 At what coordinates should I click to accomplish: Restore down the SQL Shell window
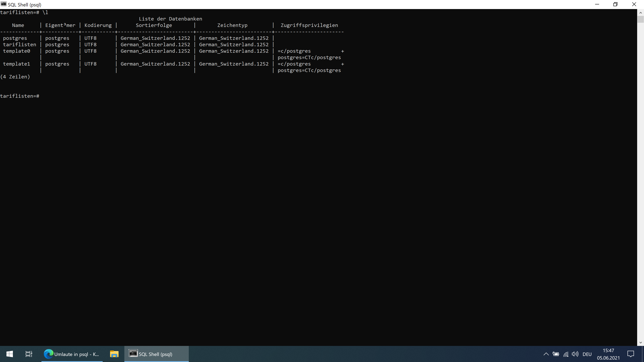615,4
